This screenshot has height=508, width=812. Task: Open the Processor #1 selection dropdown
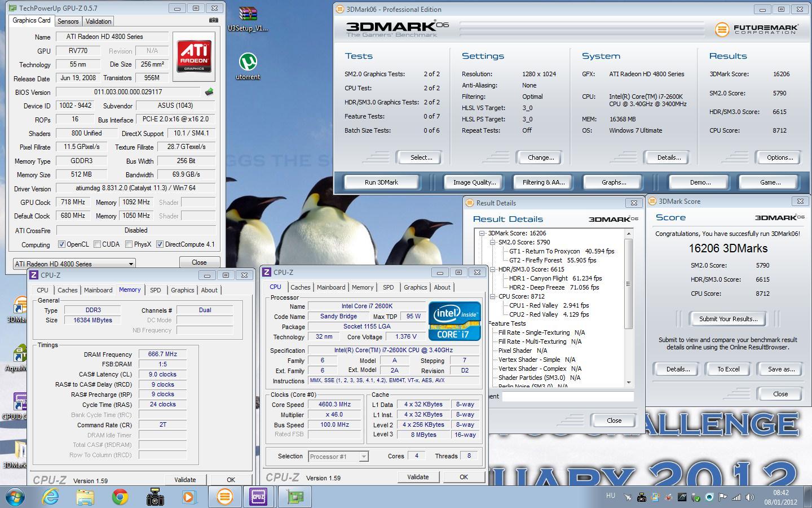338,456
